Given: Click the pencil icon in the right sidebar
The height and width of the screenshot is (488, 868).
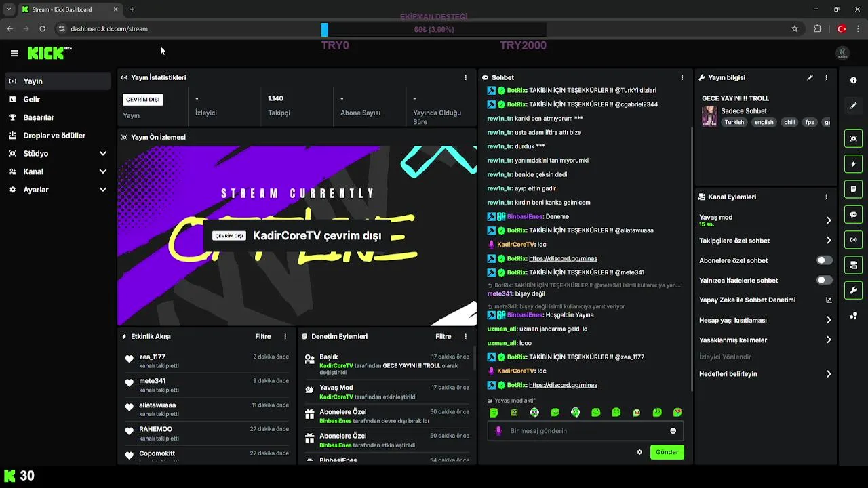Looking at the screenshot, I should point(853,106).
